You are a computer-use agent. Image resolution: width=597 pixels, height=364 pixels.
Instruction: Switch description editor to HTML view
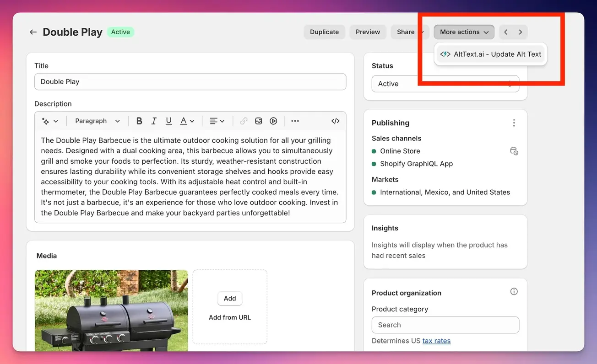(x=335, y=121)
